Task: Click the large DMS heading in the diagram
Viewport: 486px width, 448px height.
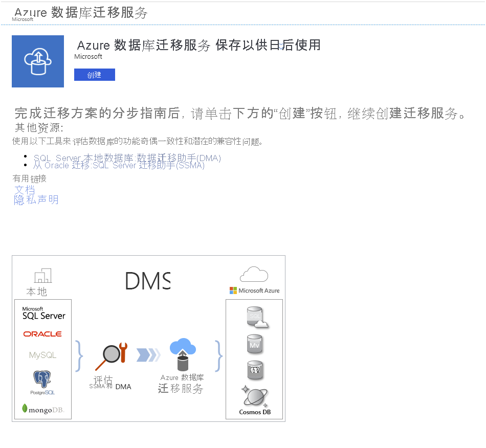Action: (x=148, y=281)
